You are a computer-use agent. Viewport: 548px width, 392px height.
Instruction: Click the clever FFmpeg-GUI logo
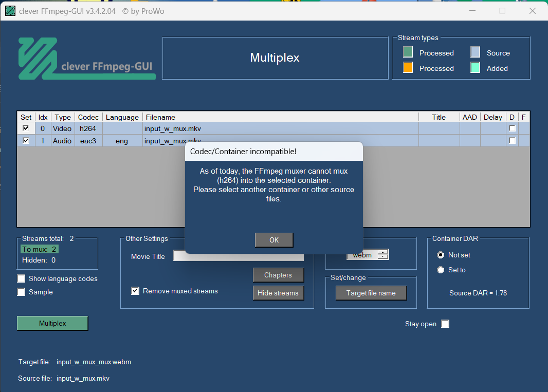point(87,59)
